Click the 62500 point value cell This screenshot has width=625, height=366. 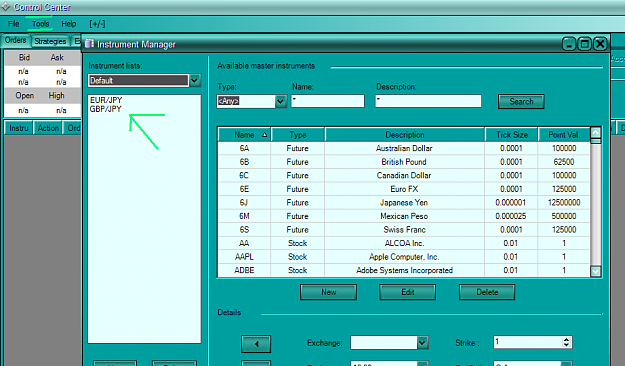564,162
